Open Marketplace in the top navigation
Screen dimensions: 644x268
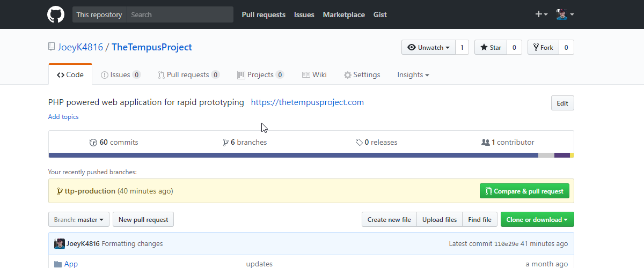point(344,14)
